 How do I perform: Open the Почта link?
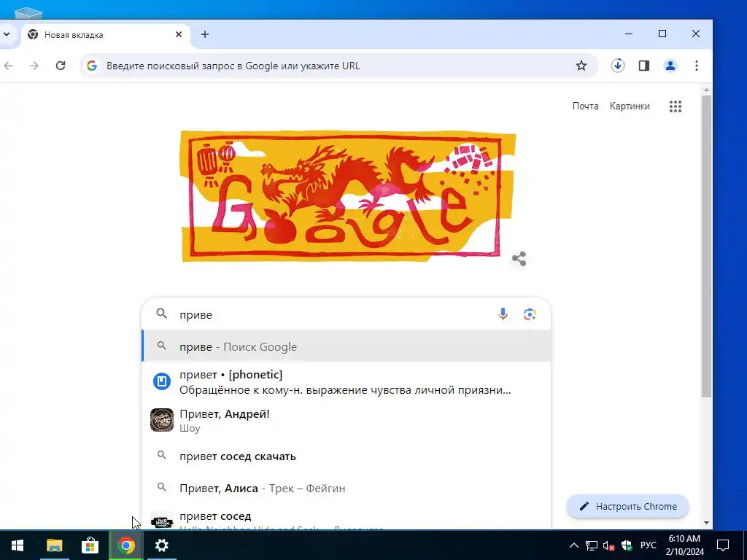click(586, 106)
